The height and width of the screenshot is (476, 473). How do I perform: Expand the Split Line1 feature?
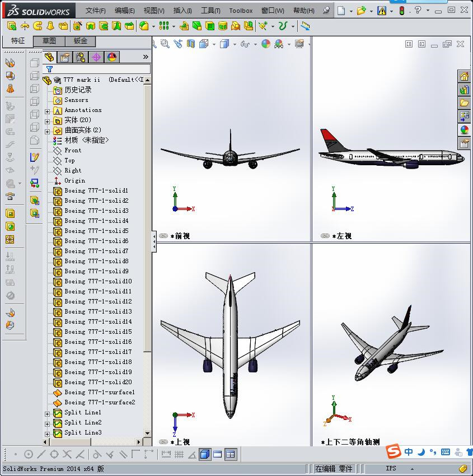click(48, 414)
